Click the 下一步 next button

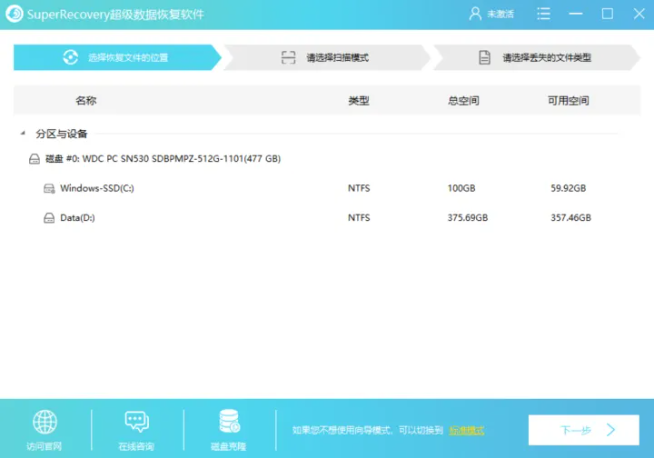coord(583,430)
